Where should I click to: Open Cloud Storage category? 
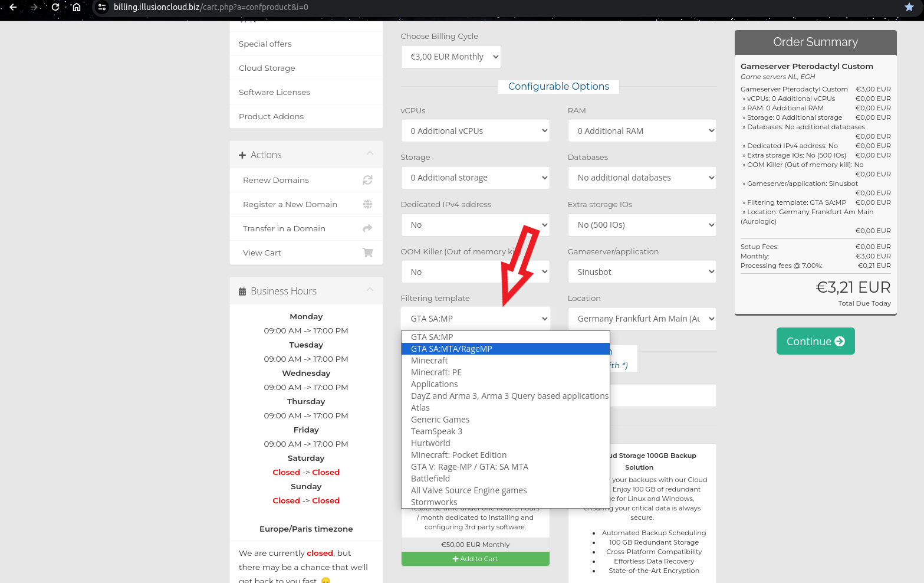coord(306,68)
